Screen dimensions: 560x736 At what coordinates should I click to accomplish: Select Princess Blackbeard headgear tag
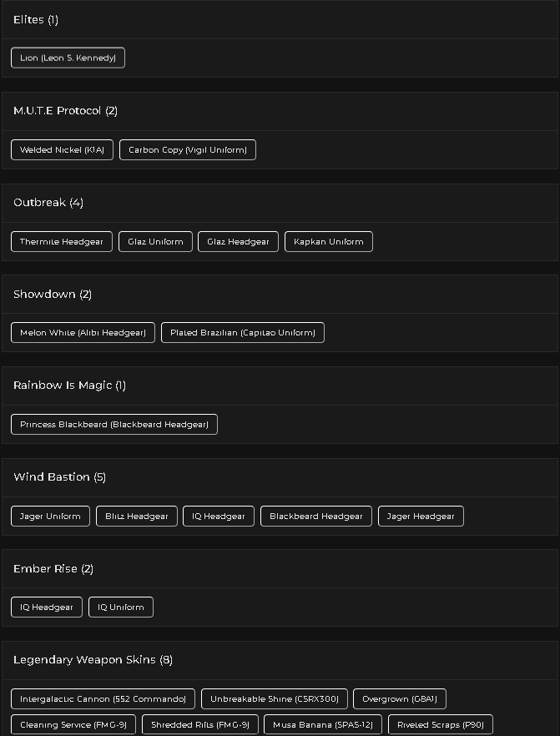pyautogui.click(x=114, y=424)
